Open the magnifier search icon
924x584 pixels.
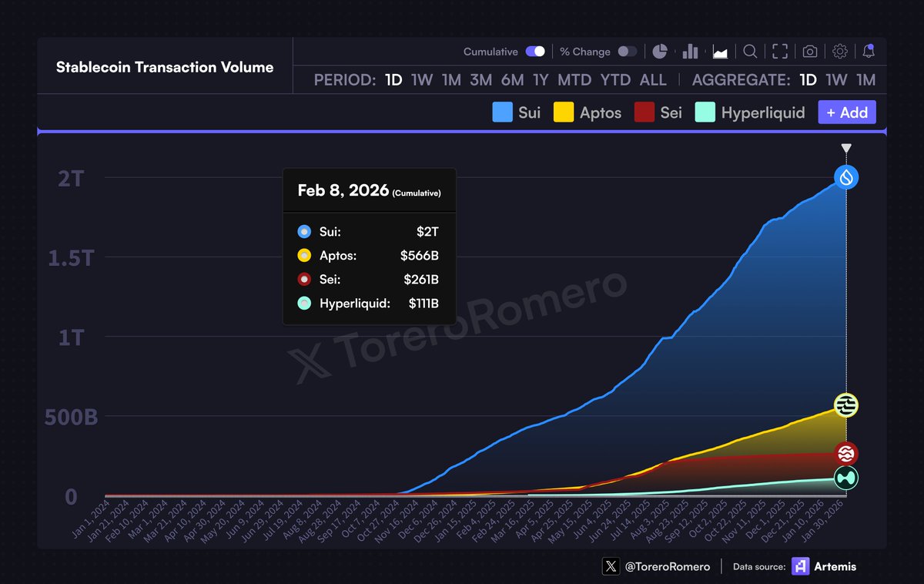(750, 52)
